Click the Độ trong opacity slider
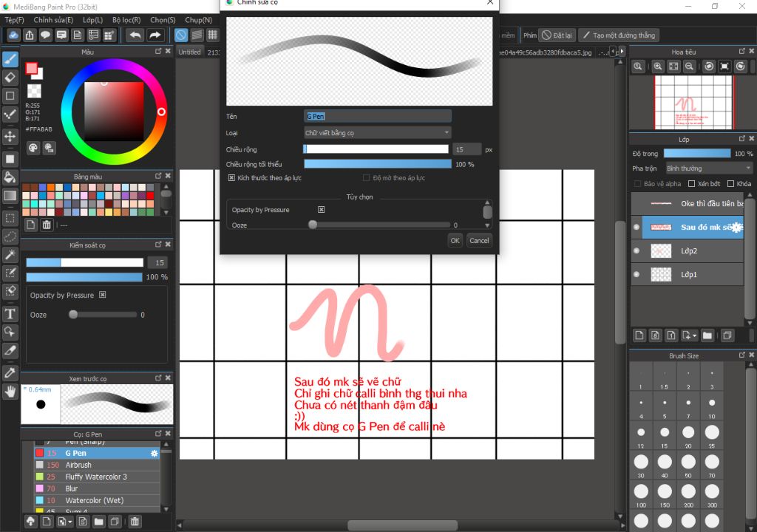 click(697, 154)
